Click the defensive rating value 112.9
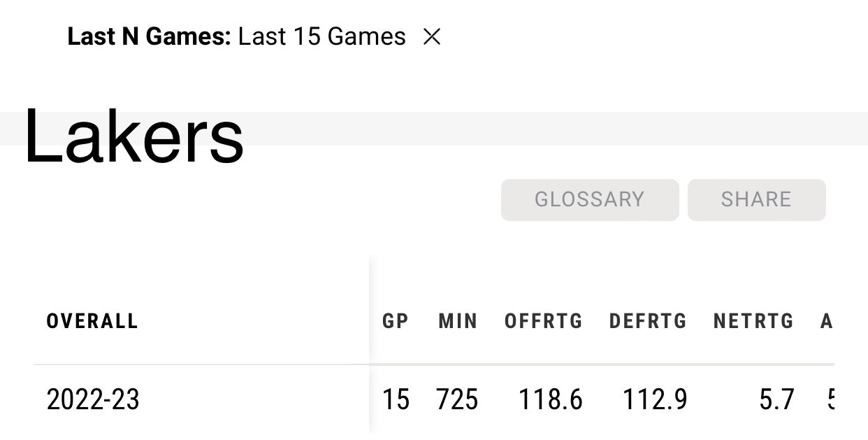This screenshot has height=440, width=868. point(655,400)
